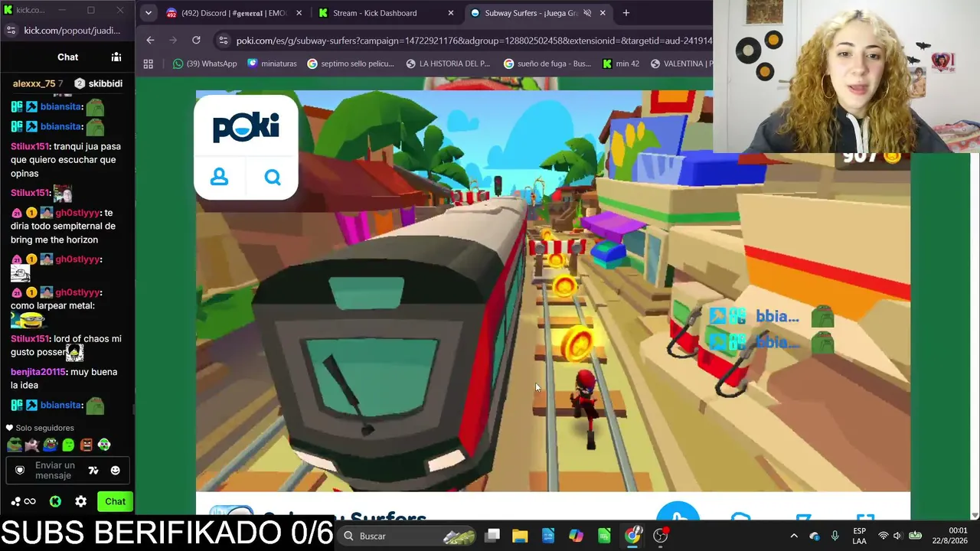Screen dimensions: 980x551
Task: Open the sueño de fuga bookmark
Action: (547, 64)
